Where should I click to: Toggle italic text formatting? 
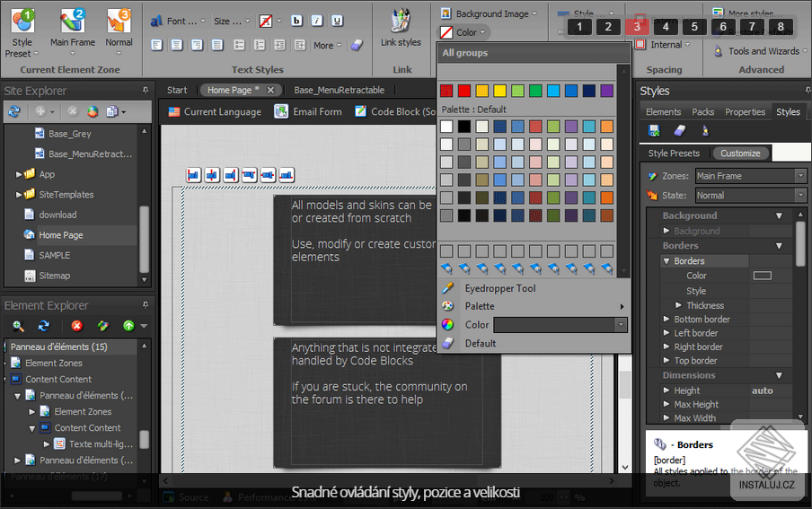pos(317,21)
